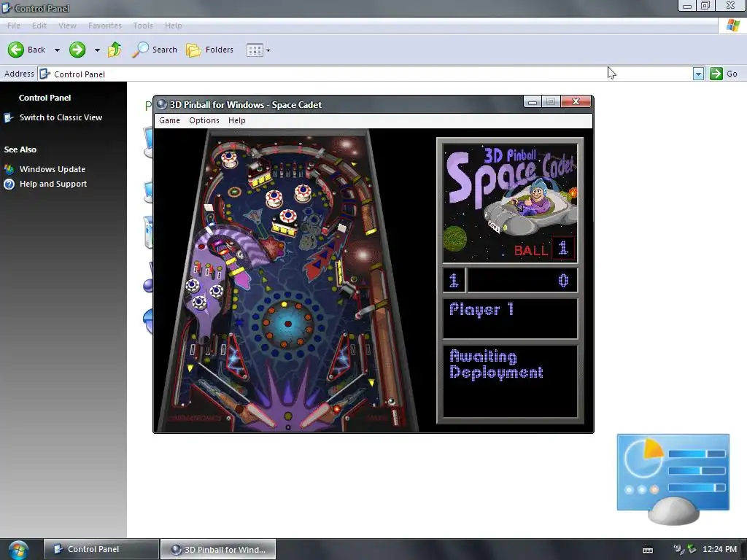This screenshot has width=747, height=560.
Task: Click the green Back arrow icon
Action: [16, 50]
